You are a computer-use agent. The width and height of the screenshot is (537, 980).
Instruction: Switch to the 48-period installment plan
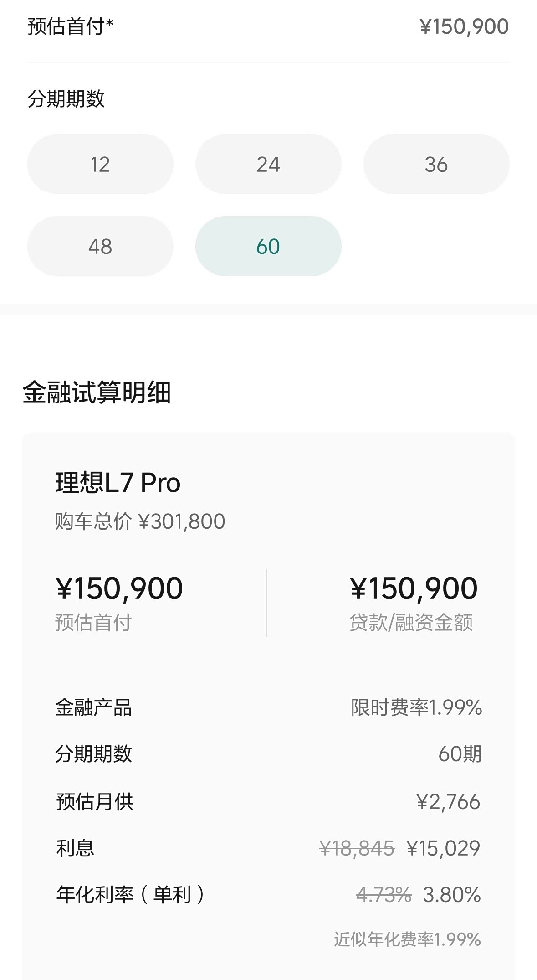click(100, 246)
